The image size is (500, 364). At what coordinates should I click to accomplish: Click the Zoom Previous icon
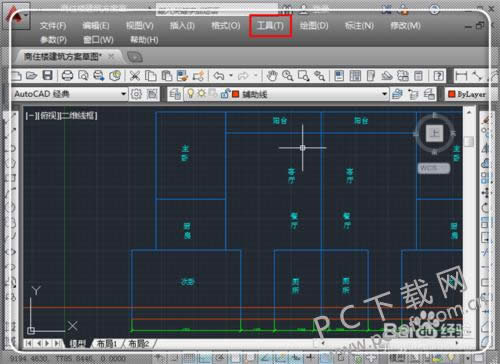tap(320, 76)
